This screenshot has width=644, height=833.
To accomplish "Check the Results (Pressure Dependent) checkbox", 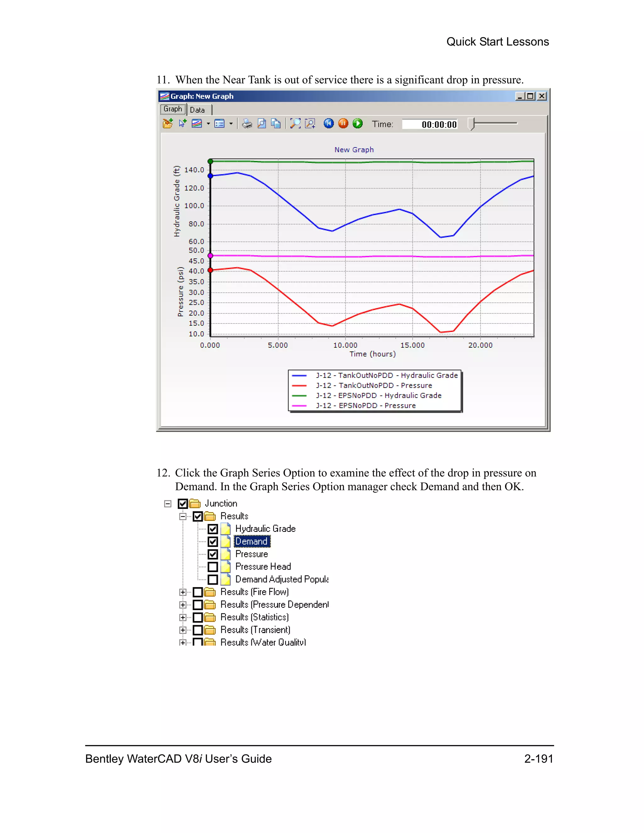I will coord(197,605).
